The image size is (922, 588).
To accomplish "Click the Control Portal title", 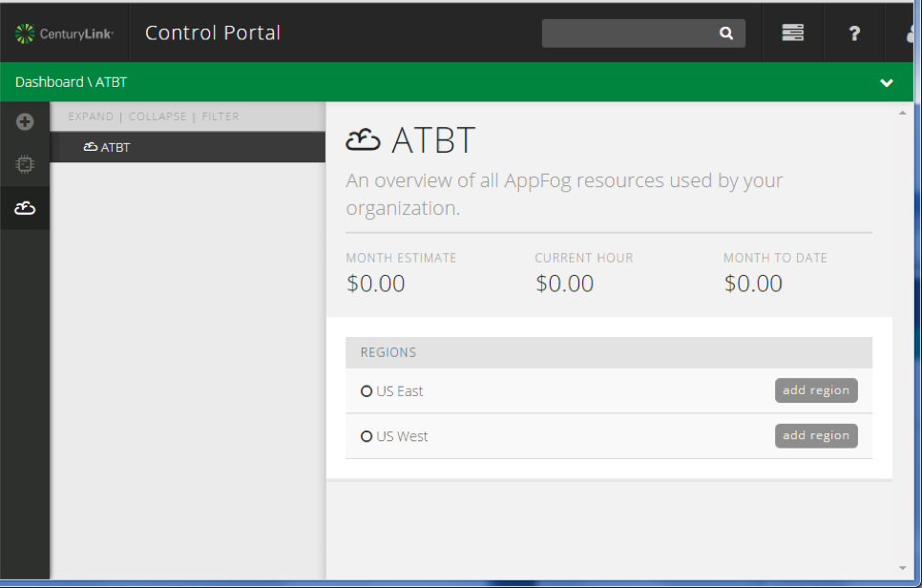I will (213, 32).
